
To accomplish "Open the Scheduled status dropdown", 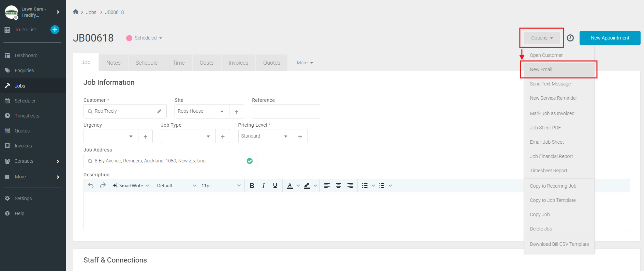I will [x=145, y=38].
